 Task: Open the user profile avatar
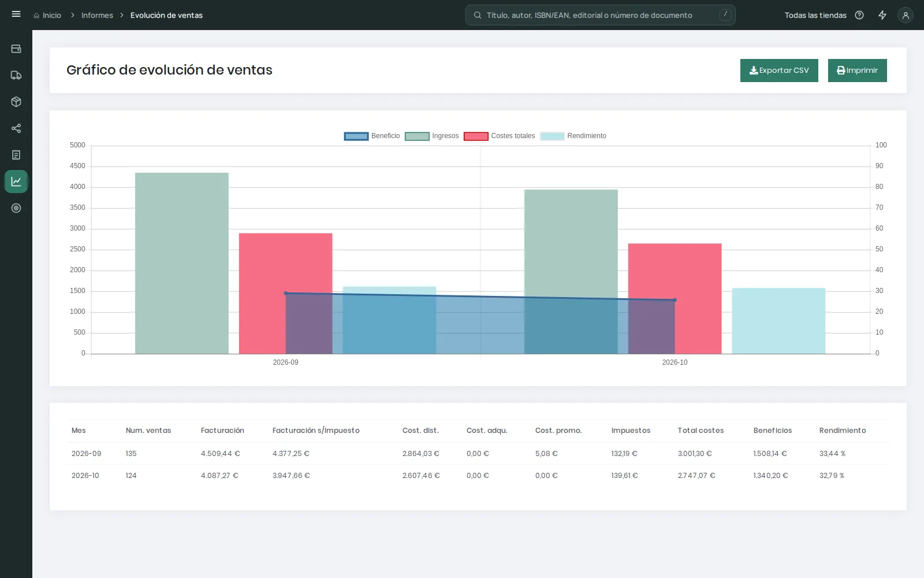pyautogui.click(x=906, y=15)
